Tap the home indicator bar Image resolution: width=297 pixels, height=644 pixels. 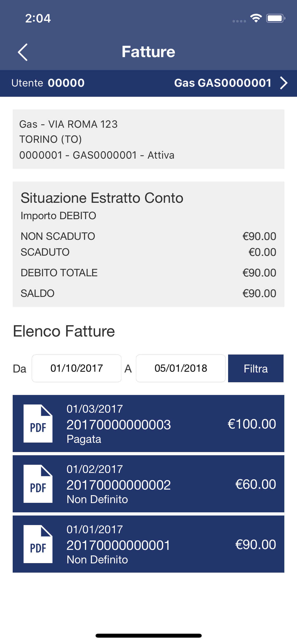(149, 636)
